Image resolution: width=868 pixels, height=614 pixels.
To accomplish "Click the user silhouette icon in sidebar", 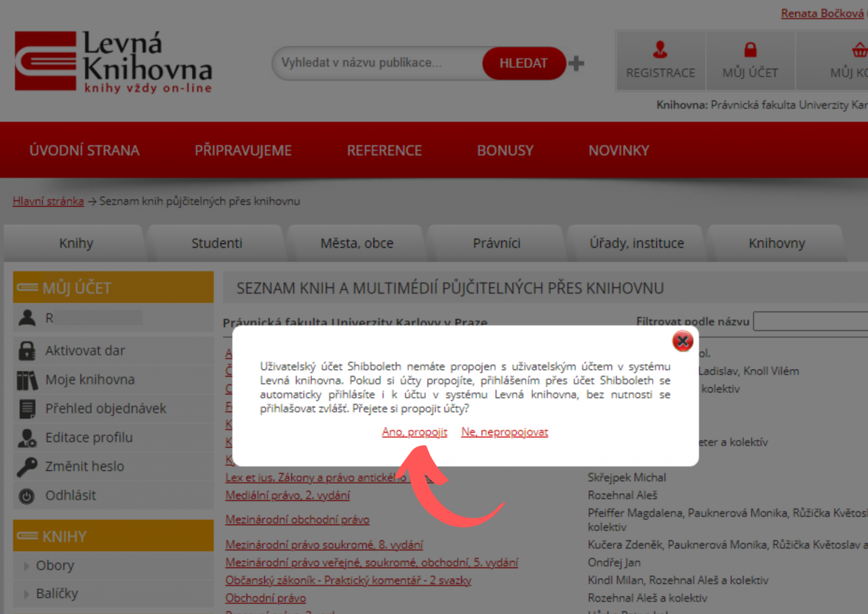I will [27, 318].
